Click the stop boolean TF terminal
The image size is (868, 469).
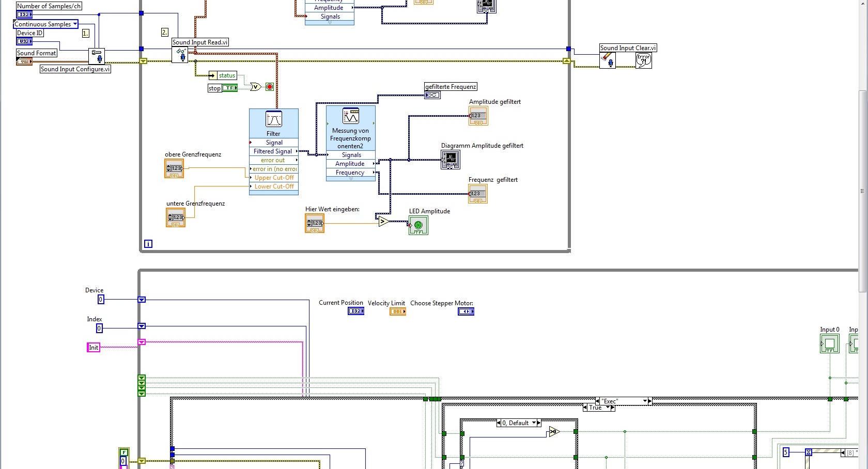pyautogui.click(x=230, y=88)
